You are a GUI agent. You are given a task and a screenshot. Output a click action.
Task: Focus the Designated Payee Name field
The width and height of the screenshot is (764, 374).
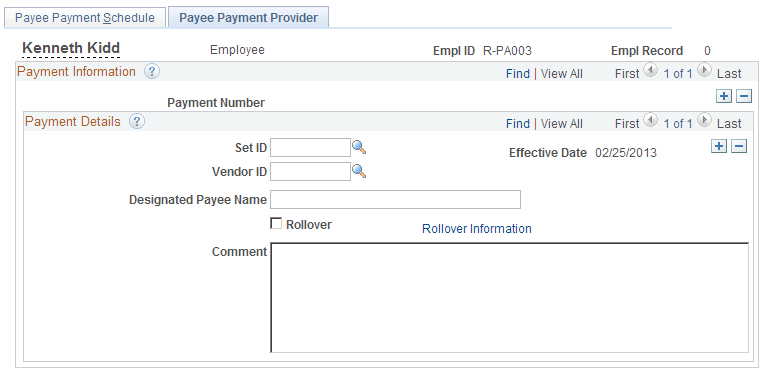(396, 200)
